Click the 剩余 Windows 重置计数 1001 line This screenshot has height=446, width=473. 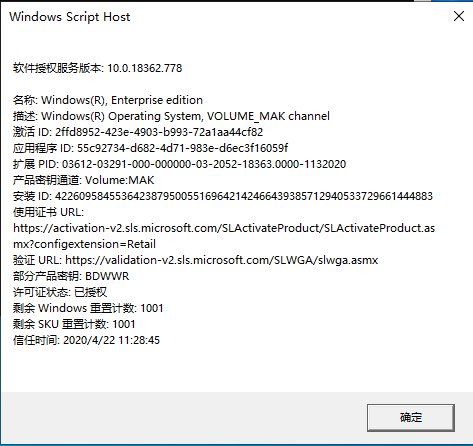pyautogui.click(x=88, y=308)
